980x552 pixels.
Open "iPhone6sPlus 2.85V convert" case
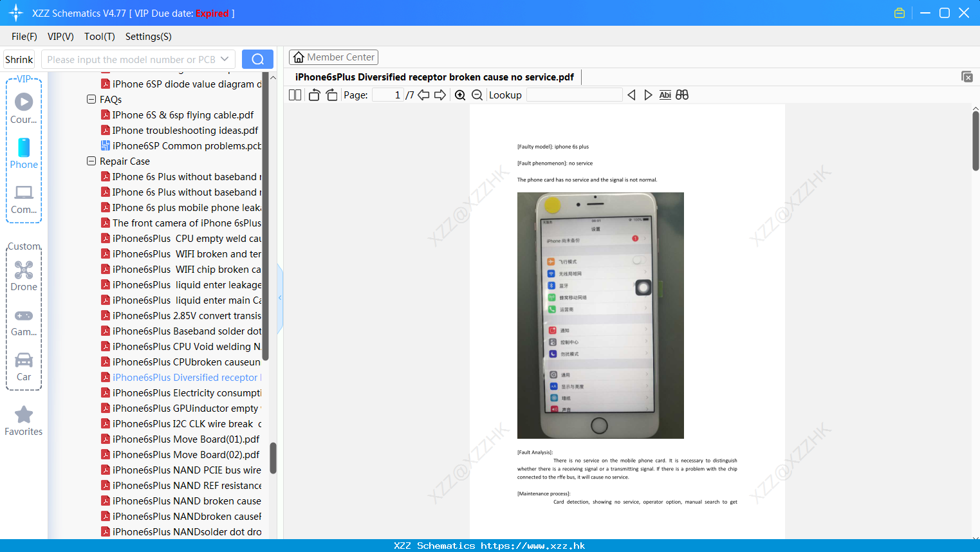pos(181,316)
